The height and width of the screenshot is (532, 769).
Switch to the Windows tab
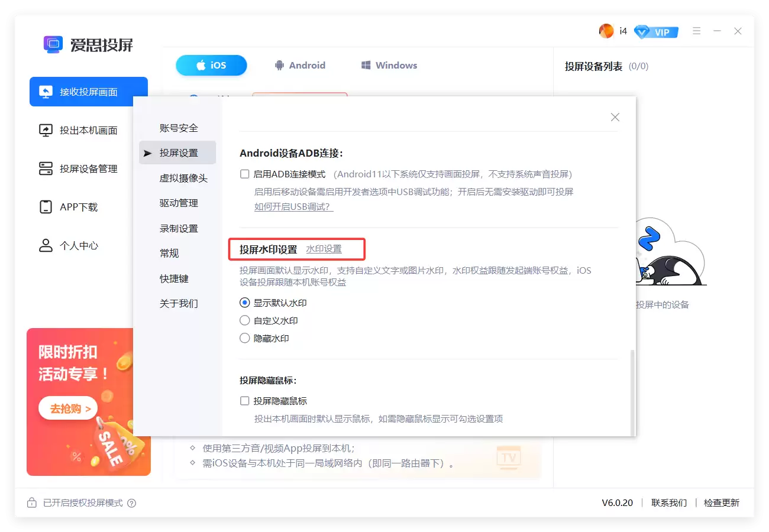pyautogui.click(x=387, y=65)
